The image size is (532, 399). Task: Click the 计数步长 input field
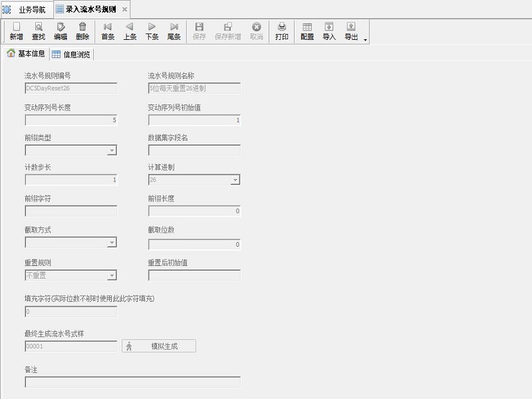(71, 180)
